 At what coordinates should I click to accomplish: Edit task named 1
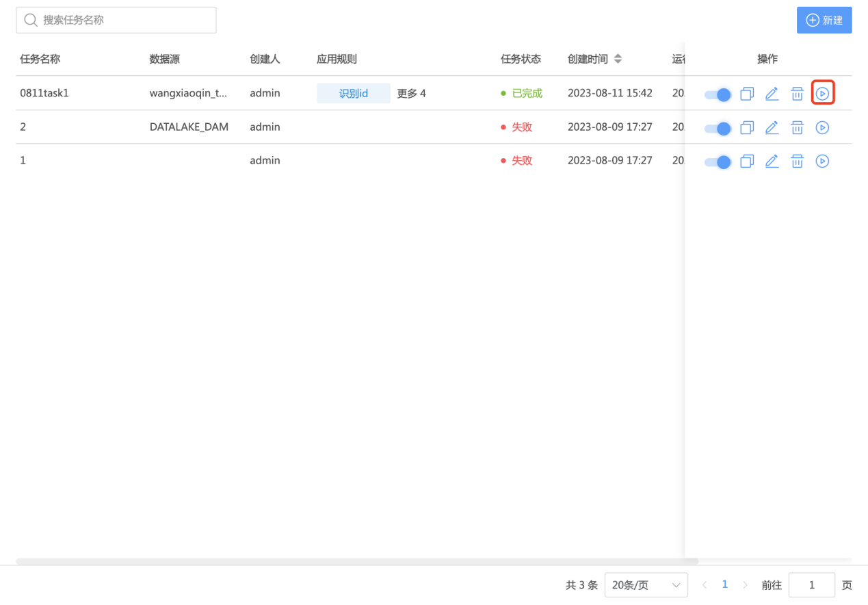tap(772, 161)
